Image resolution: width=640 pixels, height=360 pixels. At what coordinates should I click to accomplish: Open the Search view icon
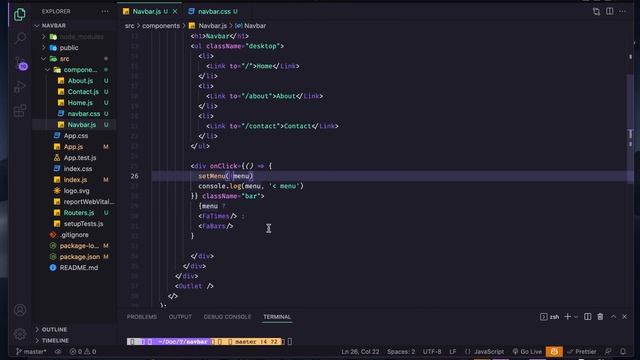20,38
